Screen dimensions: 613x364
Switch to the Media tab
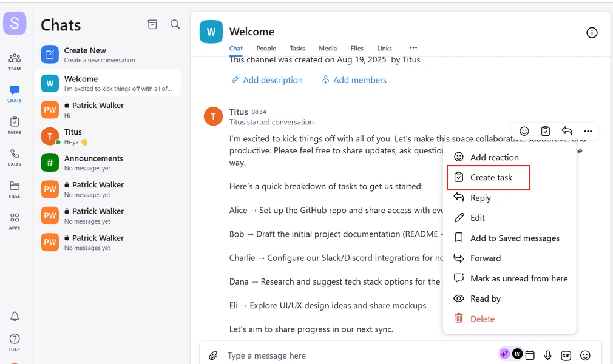[x=328, y=49]
